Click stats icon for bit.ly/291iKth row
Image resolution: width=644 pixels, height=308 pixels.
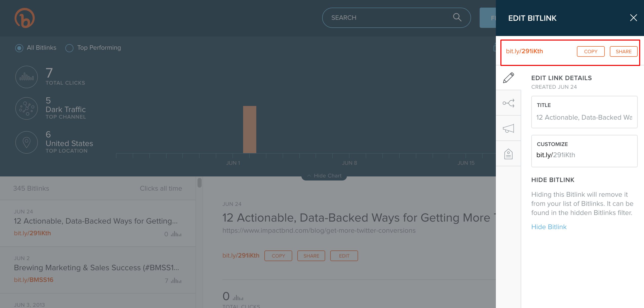(x=176, y=234)
